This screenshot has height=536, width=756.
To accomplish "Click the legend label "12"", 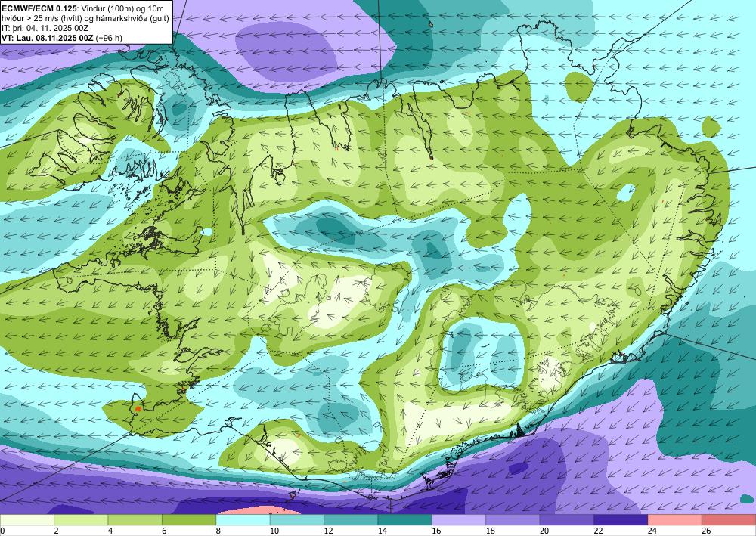I will (x=328, y=531).
